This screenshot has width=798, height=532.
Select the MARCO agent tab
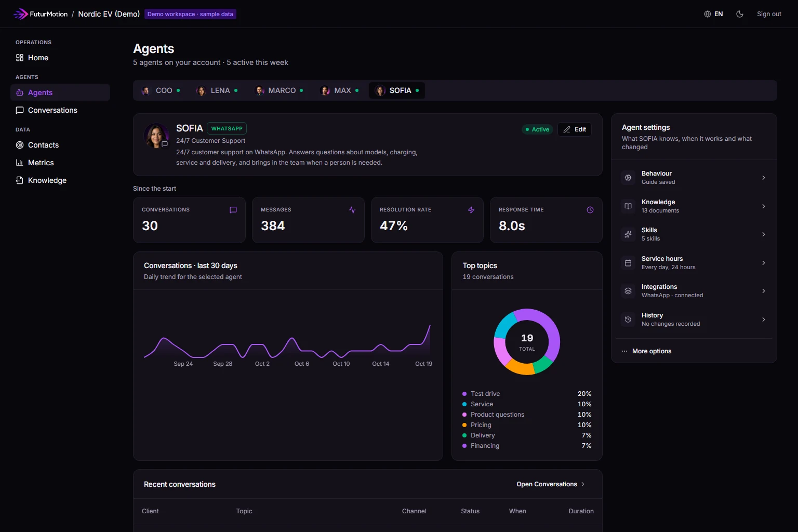279,90
